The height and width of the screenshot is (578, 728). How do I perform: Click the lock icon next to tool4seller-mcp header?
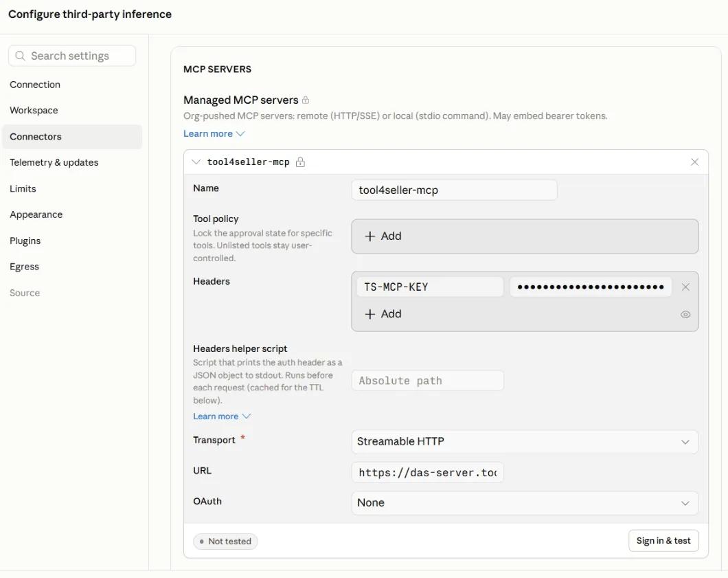tap(300, 162)
